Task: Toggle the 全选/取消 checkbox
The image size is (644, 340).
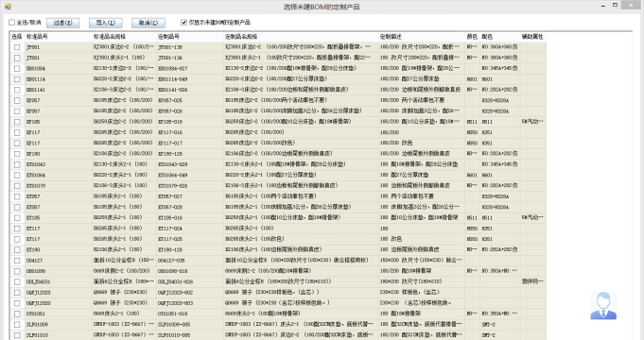Action: point(11,23)
